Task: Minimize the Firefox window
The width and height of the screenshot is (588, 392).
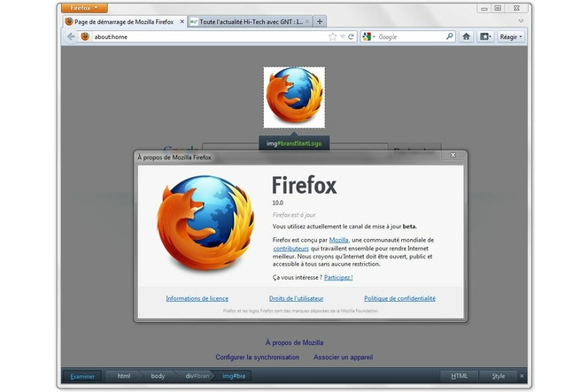Action: [x=484, y=8]
